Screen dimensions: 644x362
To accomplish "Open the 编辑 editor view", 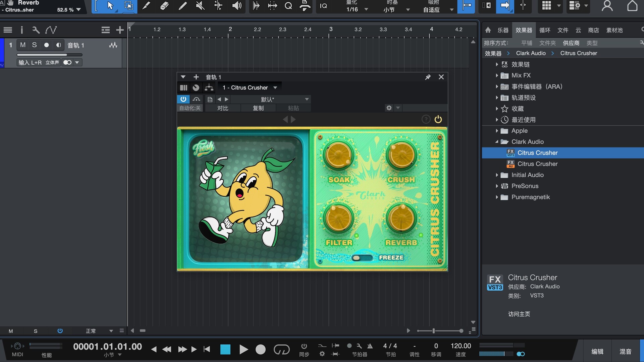I will pos(597,351).
